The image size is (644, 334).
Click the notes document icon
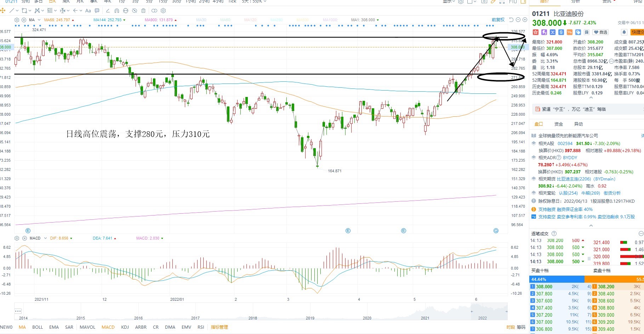pyautogui.click(x=587, y=32)
